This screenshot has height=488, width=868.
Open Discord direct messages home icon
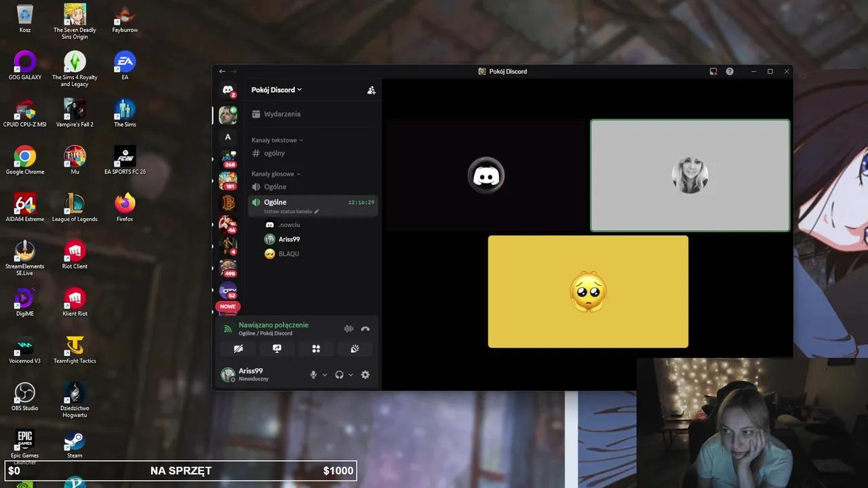click(228, 90)
